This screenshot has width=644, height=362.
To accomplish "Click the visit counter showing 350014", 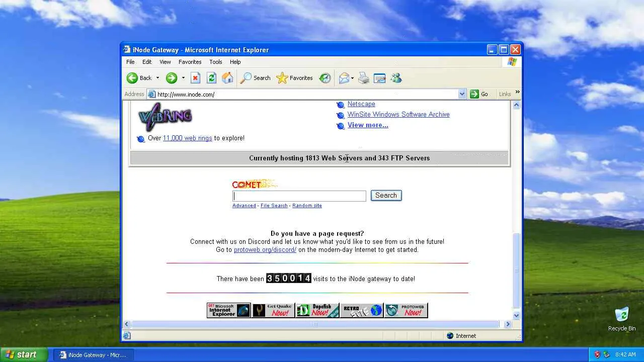I will click(x=289, y=279).
